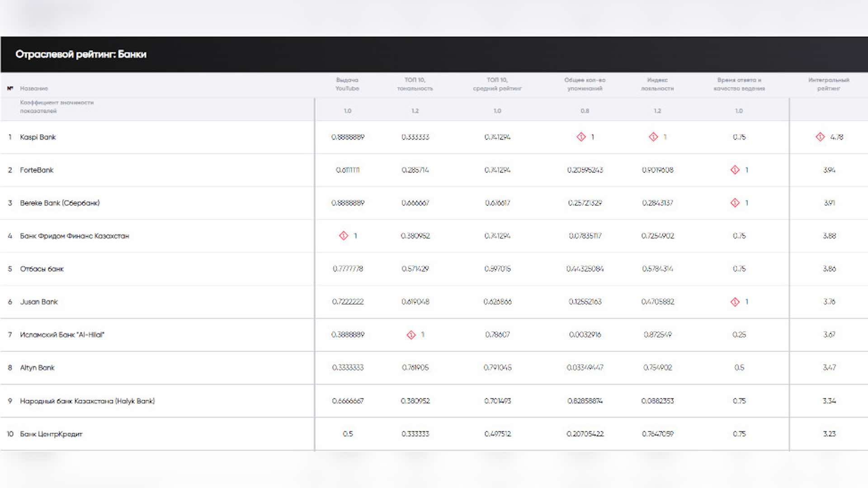Click diamond icon in Kaspi Bank's loyalty index cell
868x488 pixels.
coord(653,137)
